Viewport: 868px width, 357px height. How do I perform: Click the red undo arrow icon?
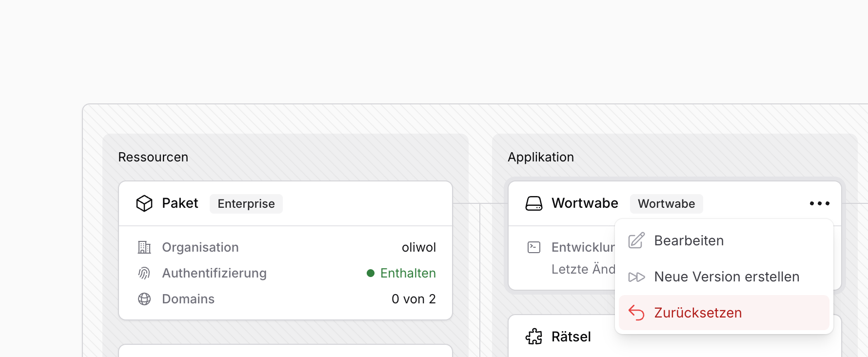click(x=636, y=313)
